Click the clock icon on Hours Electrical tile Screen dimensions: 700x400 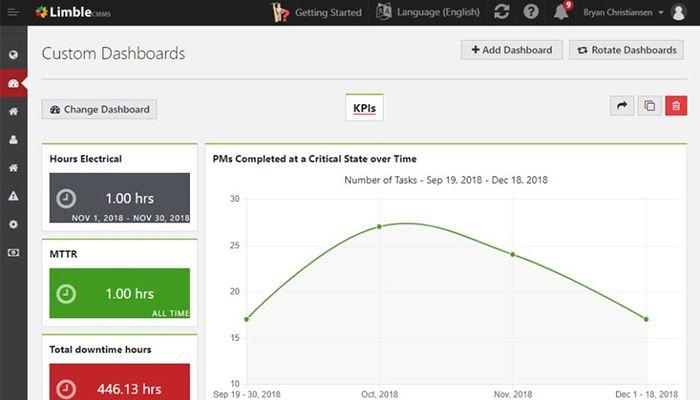click(x=66, y=198)
